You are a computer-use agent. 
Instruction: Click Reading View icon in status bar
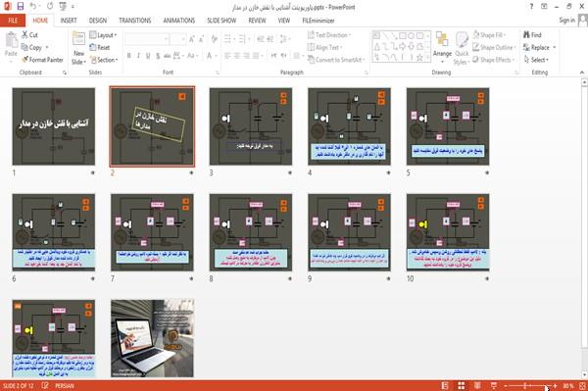477,385
